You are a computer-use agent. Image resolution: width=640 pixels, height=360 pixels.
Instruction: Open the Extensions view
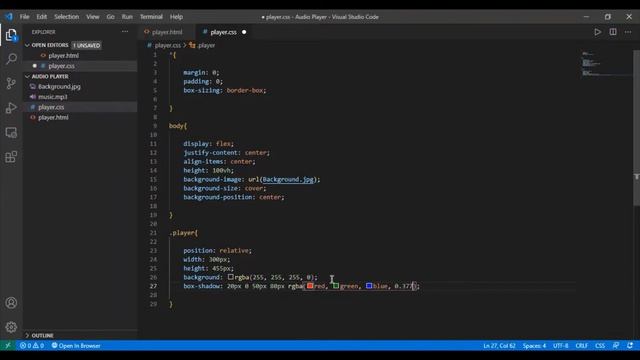pyautogui.click(x=11, y=157)
